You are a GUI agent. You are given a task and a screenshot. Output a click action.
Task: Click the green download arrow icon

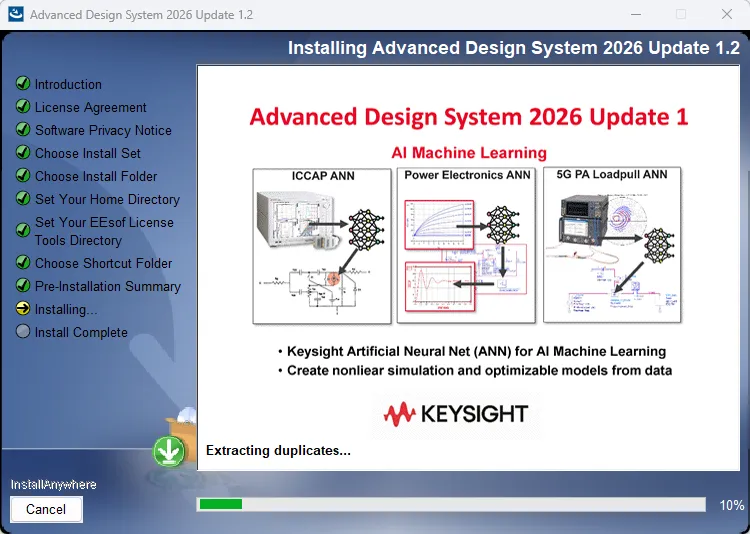[169, 452]
